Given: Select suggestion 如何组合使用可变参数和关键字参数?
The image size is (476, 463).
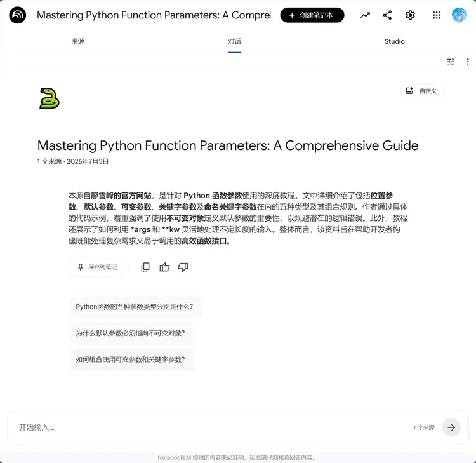Looking at the screenshot, I should coord(131,359).
